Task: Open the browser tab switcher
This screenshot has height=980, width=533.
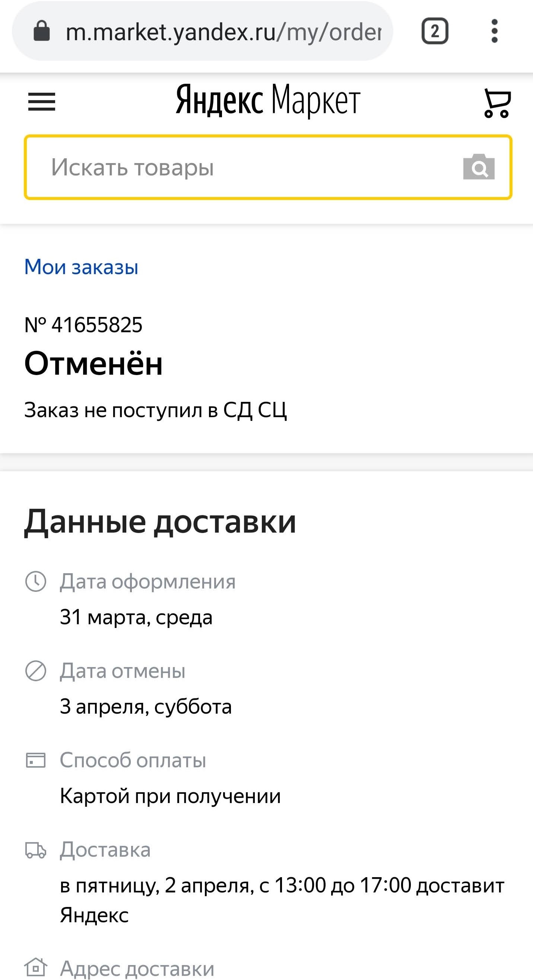Action: point(434,31)
